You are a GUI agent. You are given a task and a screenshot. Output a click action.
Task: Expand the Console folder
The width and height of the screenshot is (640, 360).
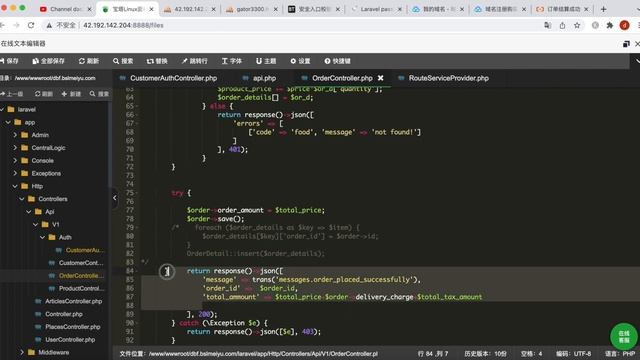point(15,160)
